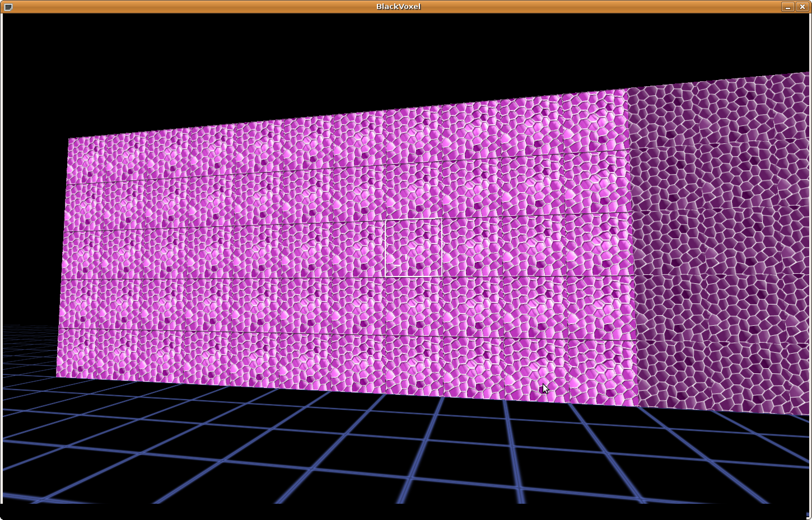Select bright wall's top-right block beside dark wall
This screenshot has width=812, height=520.
coord(595,123)
